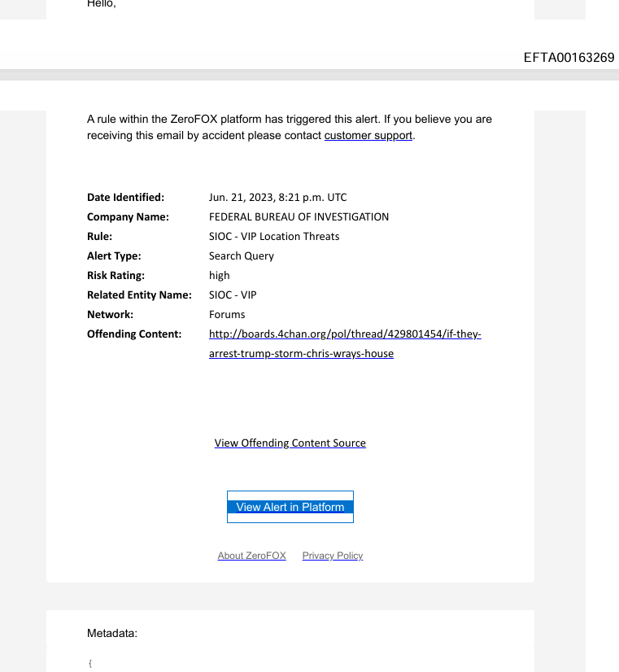Click the 'Alert Type:' label
619x672 pixels.
tap(114, 255)
